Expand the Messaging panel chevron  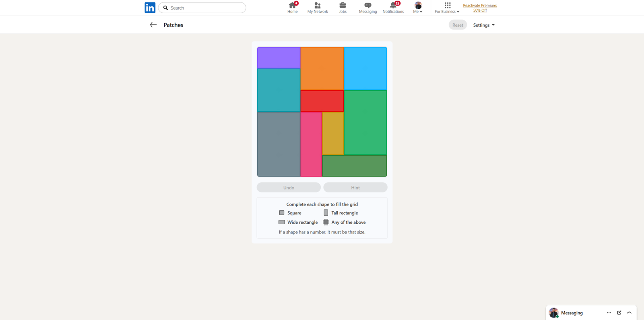[x=629, y=313]
